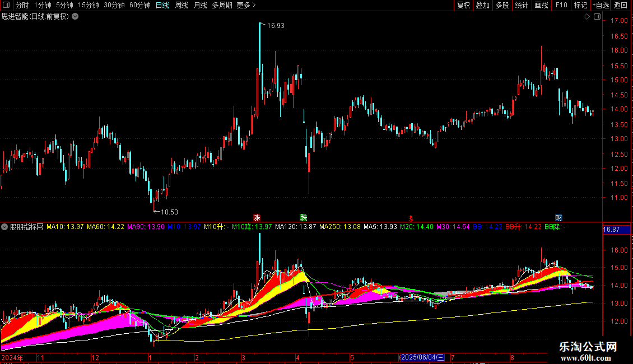Image resolution: width=633 pixels, height=364 pixels.
Task: Click M30: 14.54 indicator value
Action: tap(453, 227)
